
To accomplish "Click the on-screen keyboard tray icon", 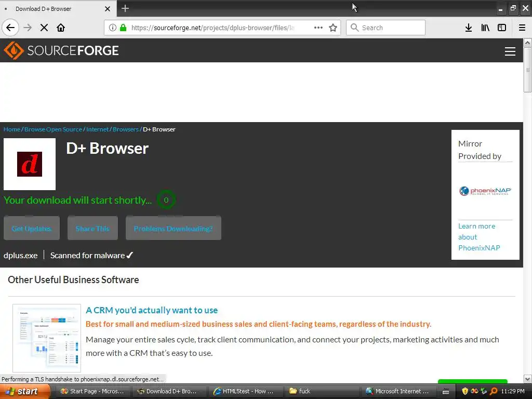I will click(446, 392).
